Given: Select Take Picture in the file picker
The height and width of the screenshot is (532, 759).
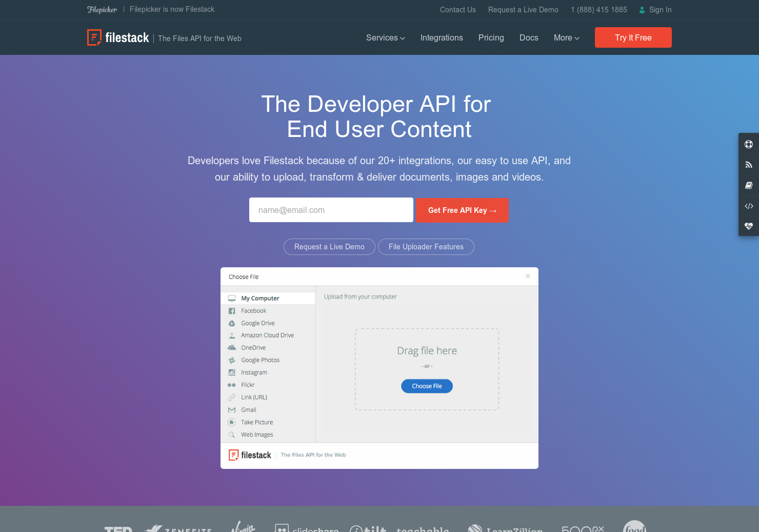Looking at the screenshot, I should [x=256, y=422].
